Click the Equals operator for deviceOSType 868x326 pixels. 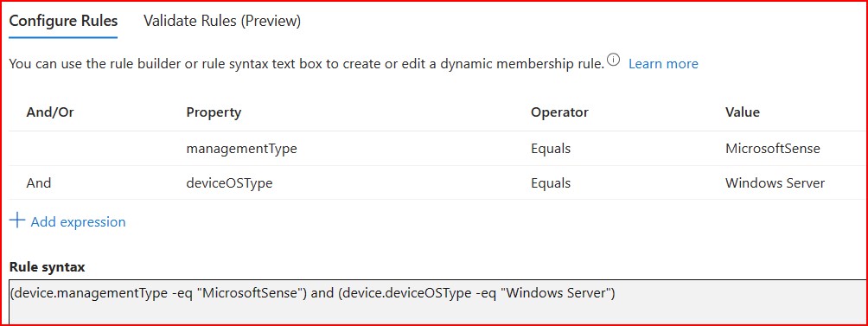550,183
